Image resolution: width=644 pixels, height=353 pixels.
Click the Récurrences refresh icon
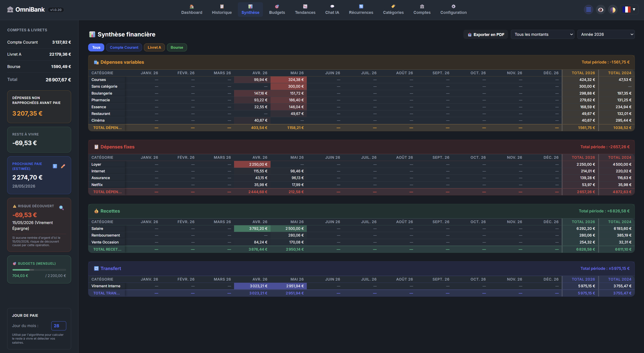coord(361,6)
